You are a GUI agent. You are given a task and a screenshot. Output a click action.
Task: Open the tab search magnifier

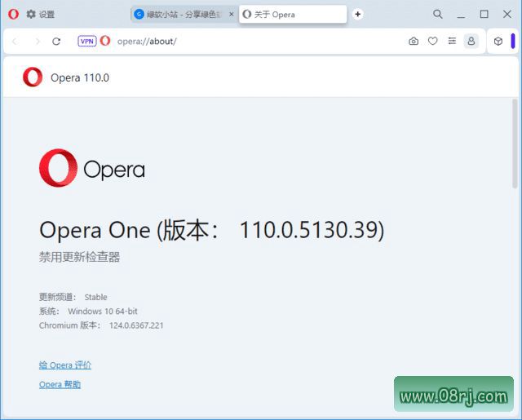click(x=438, y=15)
